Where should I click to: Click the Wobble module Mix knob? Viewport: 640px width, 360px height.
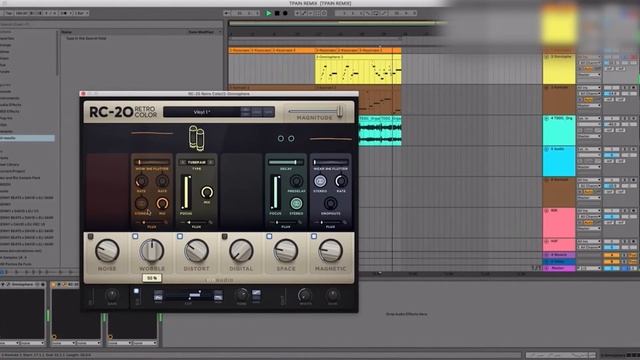click(162, 203)
